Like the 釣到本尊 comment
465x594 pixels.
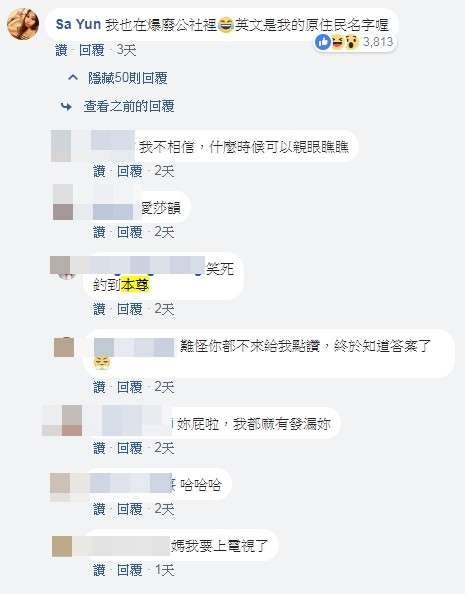[x=99, y=309]
